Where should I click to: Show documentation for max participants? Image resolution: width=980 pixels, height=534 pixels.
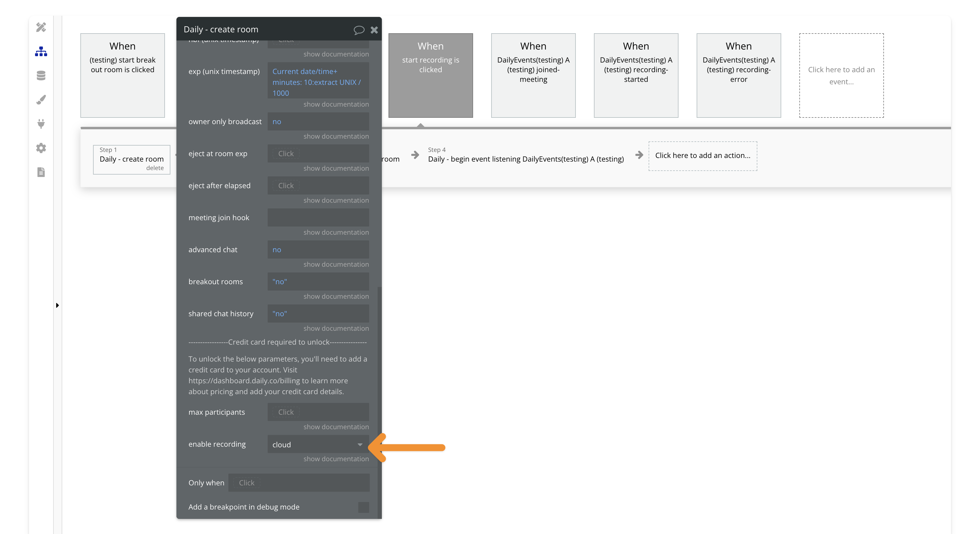coord(336,427)
